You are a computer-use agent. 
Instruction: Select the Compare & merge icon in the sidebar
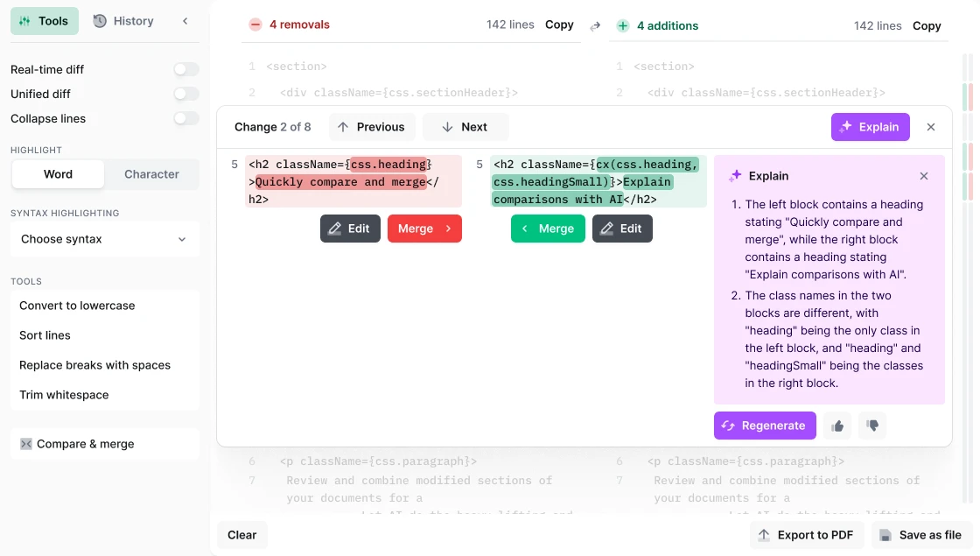coord(25,444)
